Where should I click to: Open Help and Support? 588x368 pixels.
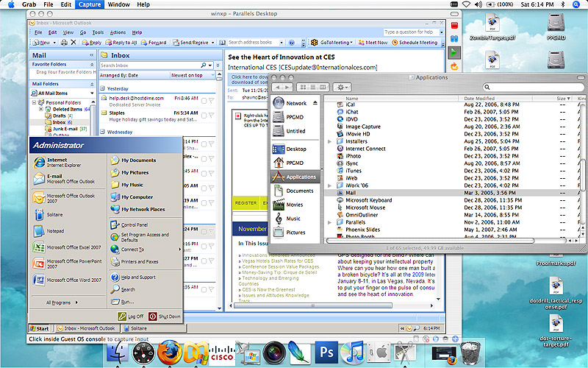[x=133, y=277]
